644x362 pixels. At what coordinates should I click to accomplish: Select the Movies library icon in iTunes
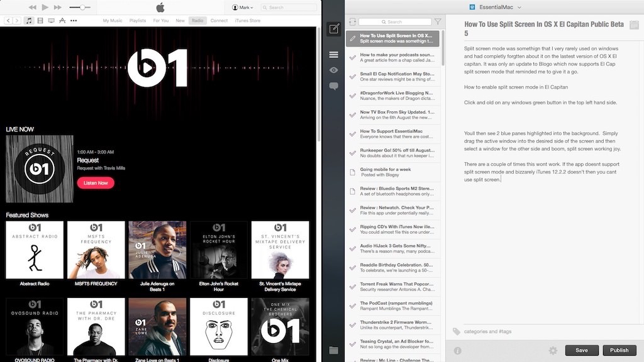coord(40,21)
